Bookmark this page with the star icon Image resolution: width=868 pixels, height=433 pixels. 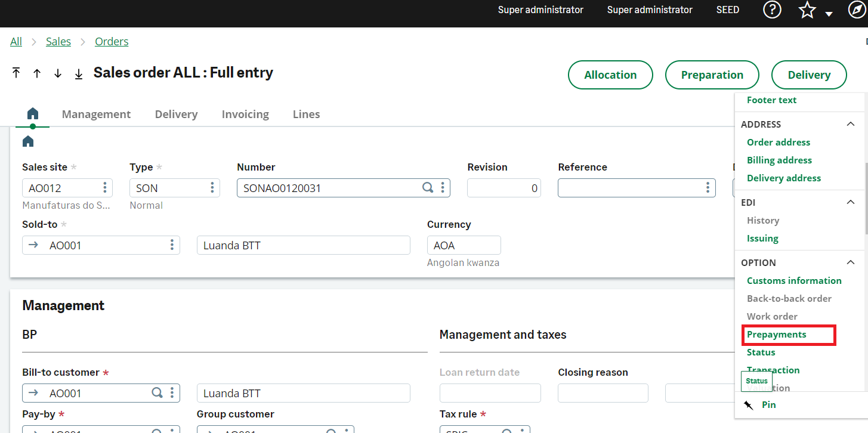(807, 10)
